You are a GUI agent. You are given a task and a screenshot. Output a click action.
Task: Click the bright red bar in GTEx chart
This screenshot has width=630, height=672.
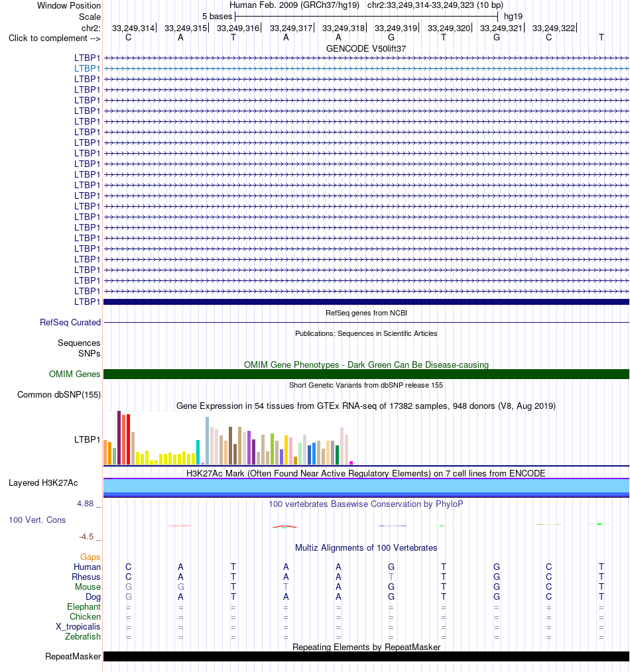[x=128, y=439]
